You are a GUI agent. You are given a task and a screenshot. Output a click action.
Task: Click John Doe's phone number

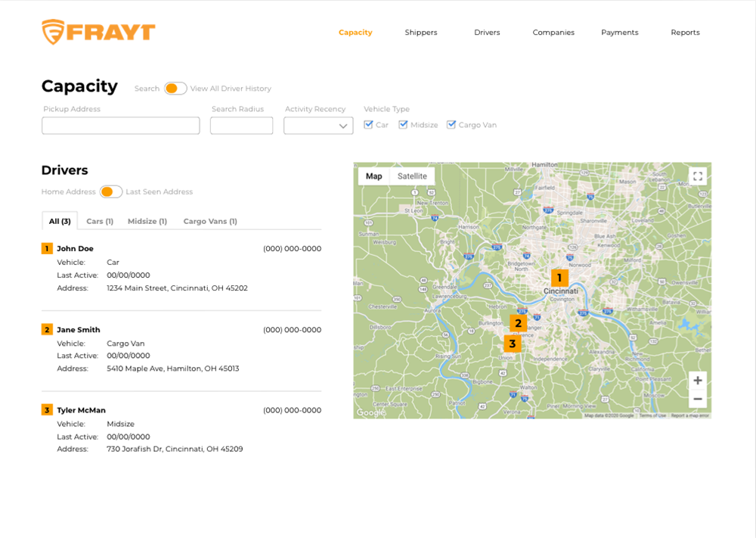click(x=292, y=248)
